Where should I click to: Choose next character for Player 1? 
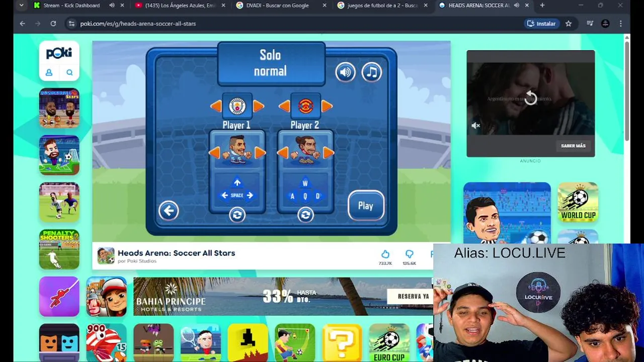point(260,152)
